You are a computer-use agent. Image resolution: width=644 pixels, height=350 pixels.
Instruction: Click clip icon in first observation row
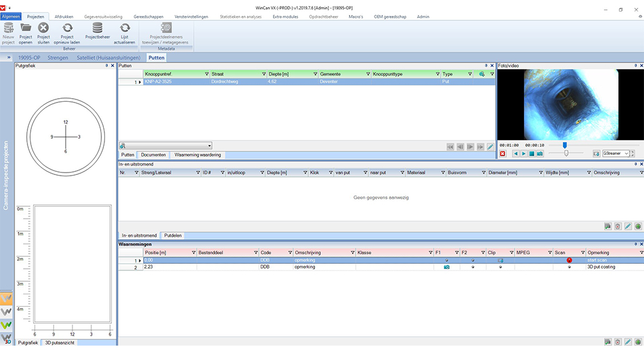(500, 260)
